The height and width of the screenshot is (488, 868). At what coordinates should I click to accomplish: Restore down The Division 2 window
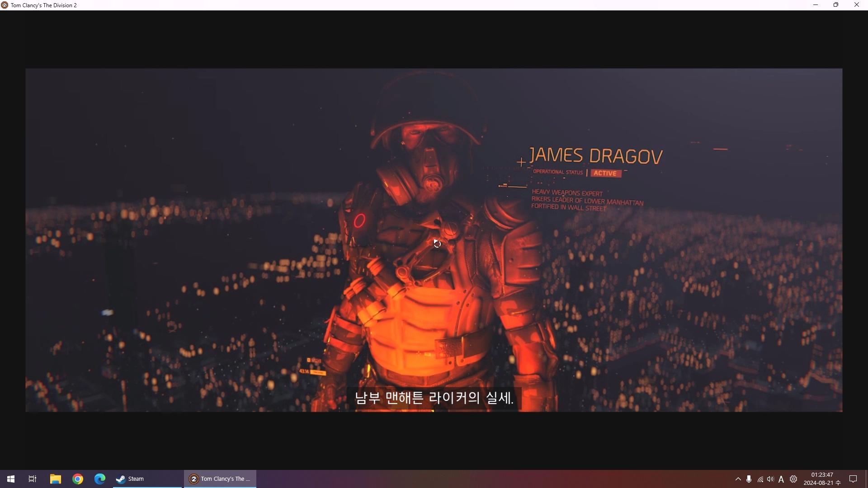pyautogui.click(x=836, y=5)
